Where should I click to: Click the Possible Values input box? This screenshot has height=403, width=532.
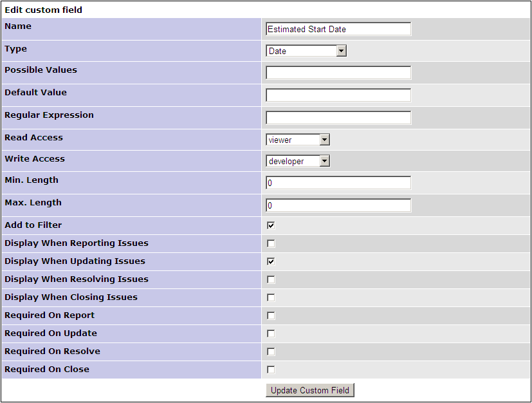click(338, 73)
